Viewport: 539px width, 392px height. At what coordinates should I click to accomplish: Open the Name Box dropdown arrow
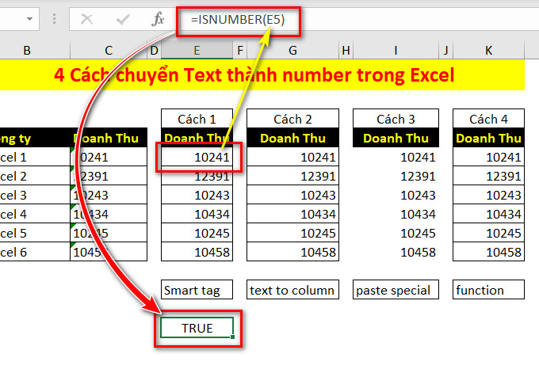[x=30, y=19]
